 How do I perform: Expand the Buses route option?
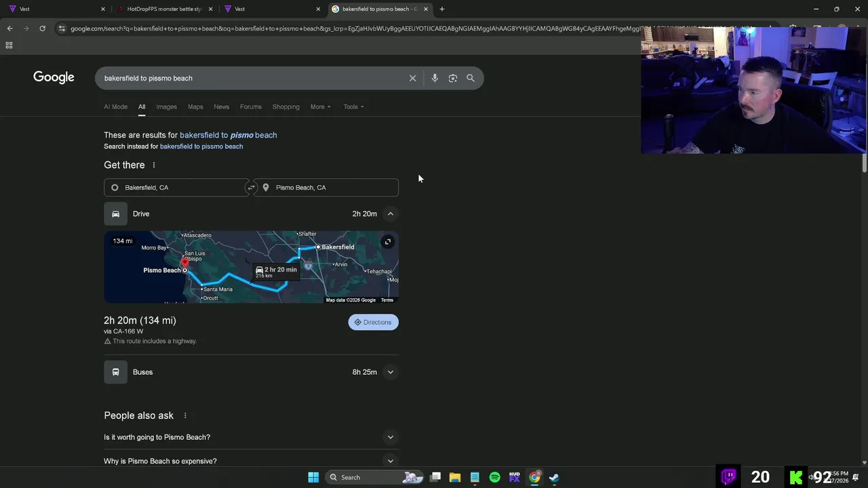[x=391, y=372]
